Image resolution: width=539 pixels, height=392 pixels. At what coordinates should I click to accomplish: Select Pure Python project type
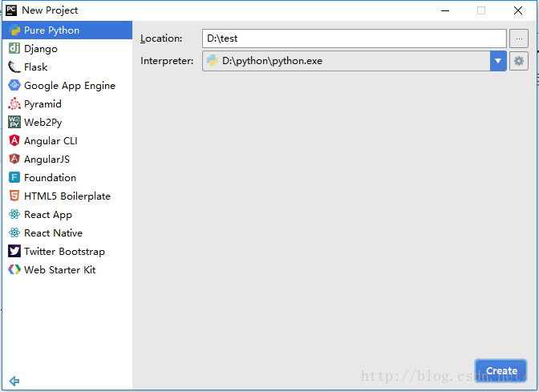(51, 30)
